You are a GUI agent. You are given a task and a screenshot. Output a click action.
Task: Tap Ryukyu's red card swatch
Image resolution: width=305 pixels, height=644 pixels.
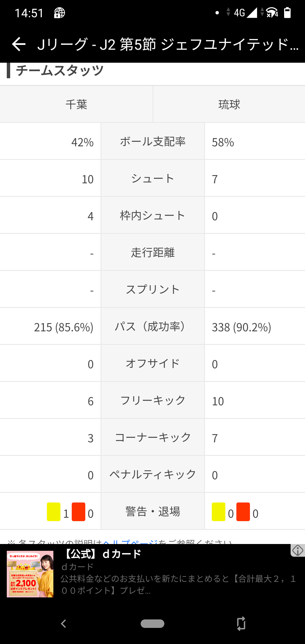click(x=243, y=512)
